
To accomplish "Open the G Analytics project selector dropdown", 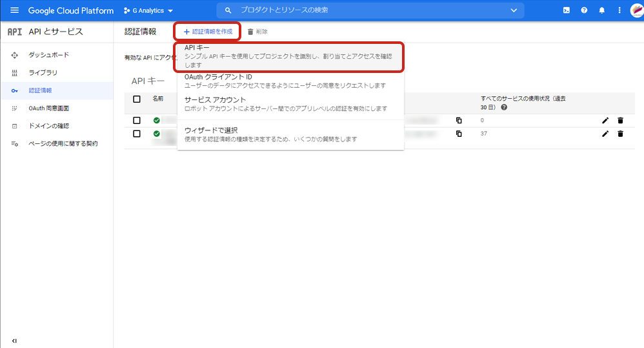I will pyautogui.click(x=148, y=10).
